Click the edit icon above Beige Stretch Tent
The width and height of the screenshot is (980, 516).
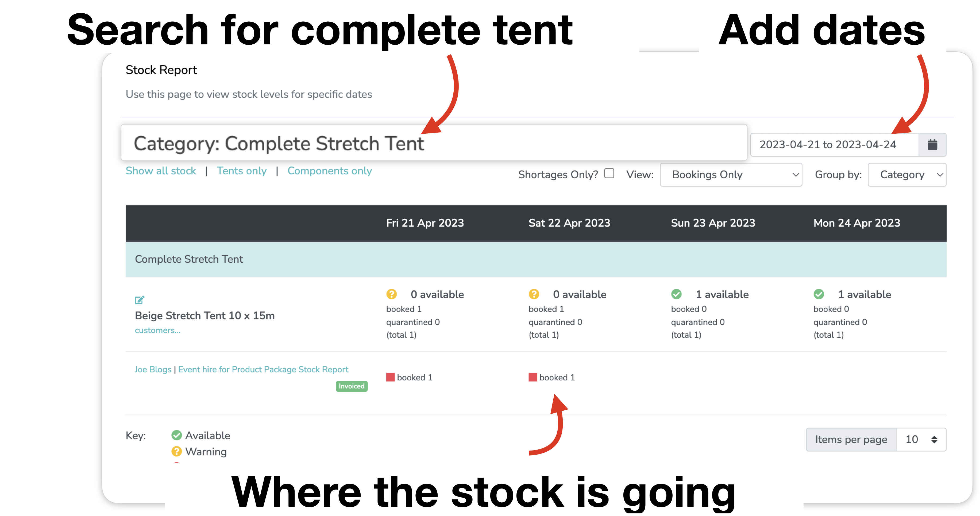140,300
